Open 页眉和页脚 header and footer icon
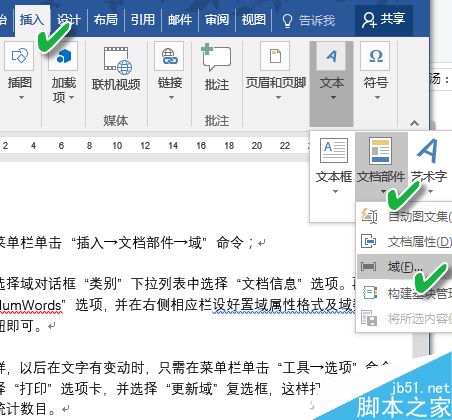Viewport: 452px width, 420px height. click(275, 56)
